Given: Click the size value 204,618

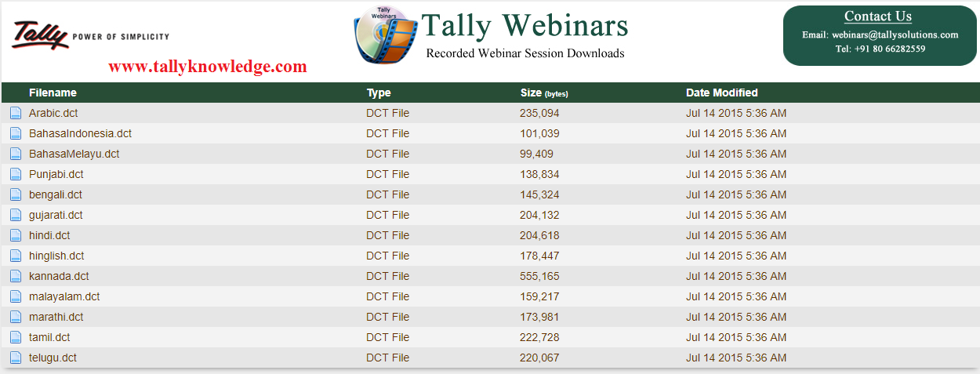Looking at the screenshot, I should [x=539, y=235].
